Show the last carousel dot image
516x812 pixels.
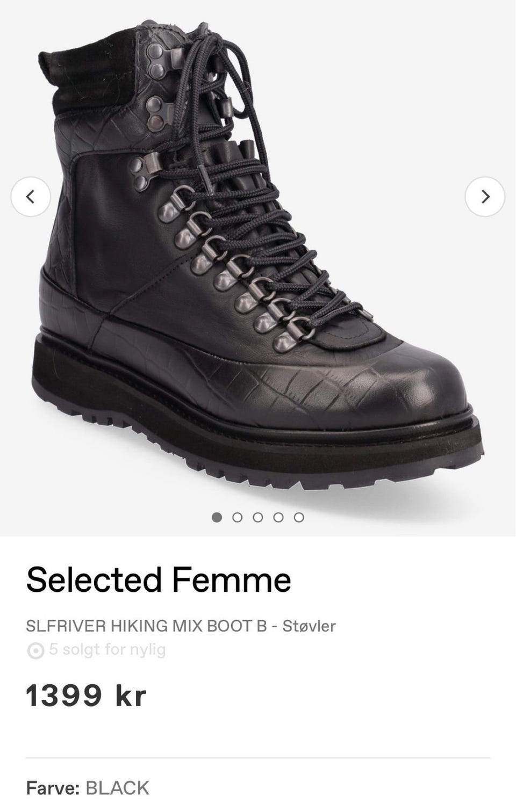pos(299,517)
